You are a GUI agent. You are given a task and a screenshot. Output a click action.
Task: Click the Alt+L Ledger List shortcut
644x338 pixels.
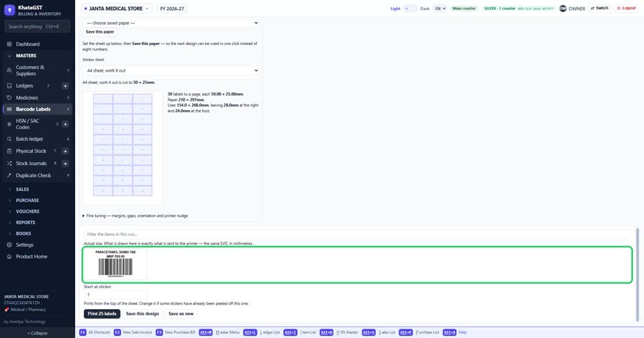(x=262, y=332)
